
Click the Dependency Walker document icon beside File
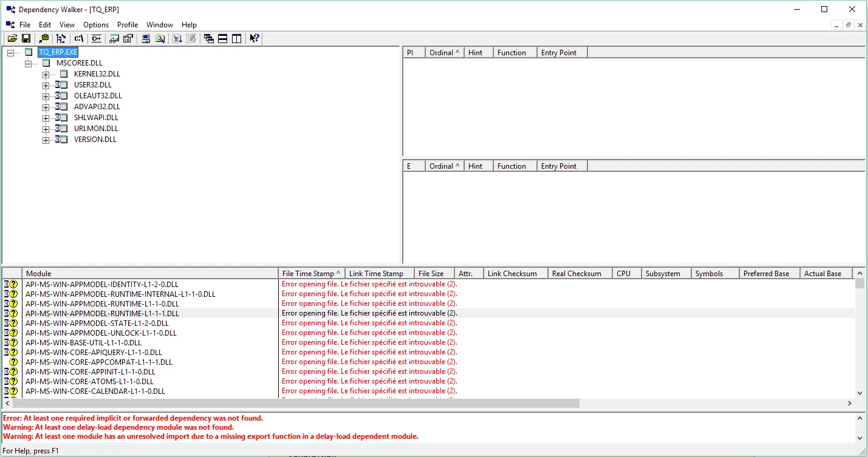click(x=10, y=24)
